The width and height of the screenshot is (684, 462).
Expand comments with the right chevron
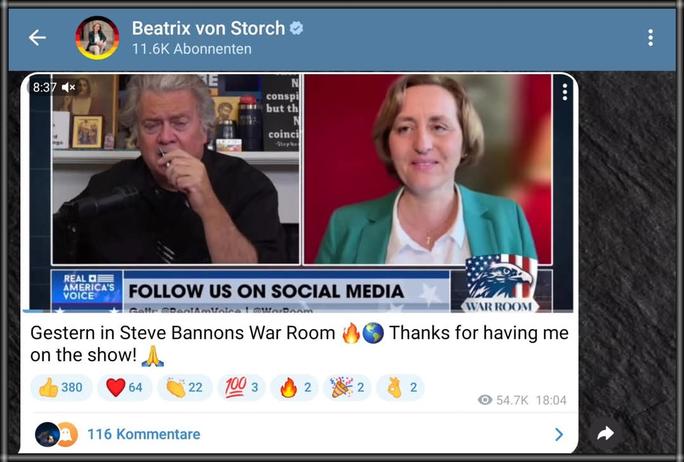coord(559,435)
